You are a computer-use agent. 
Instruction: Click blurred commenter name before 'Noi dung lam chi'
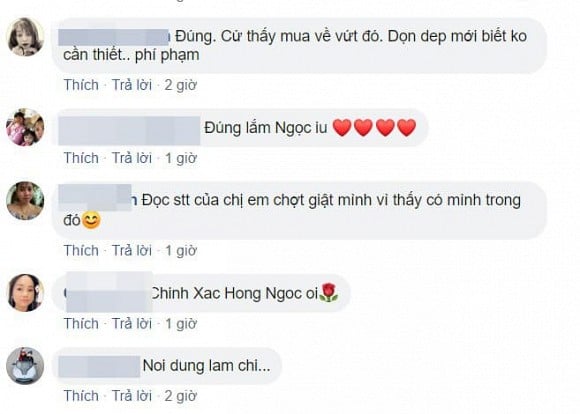tap(100, 367)
